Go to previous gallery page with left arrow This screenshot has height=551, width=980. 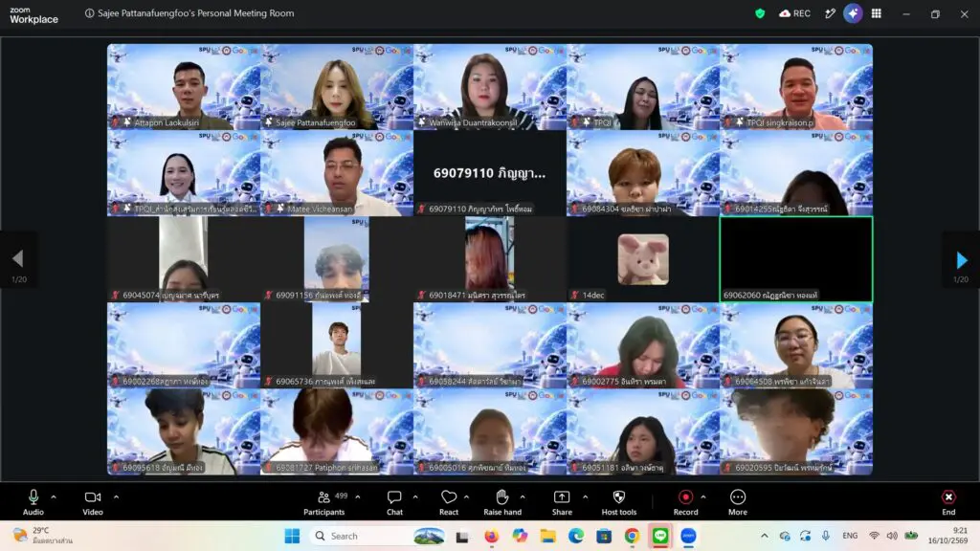(x=18, y=259)
